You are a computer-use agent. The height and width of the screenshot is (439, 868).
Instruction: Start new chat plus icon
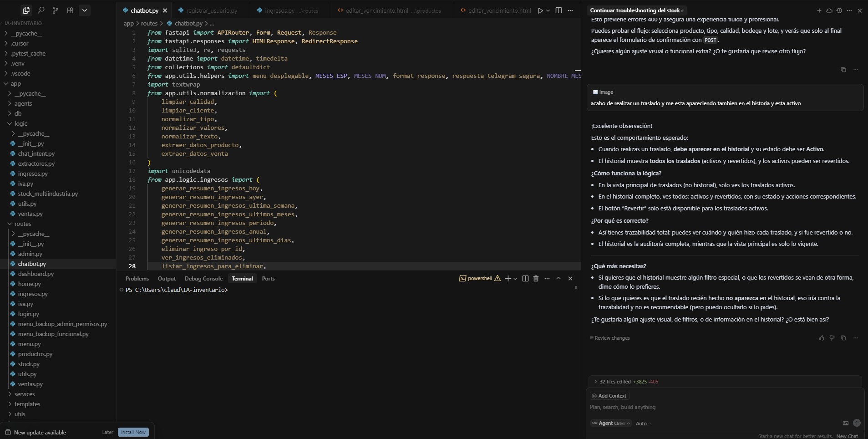pyautogui.click(x=819, y=10)
